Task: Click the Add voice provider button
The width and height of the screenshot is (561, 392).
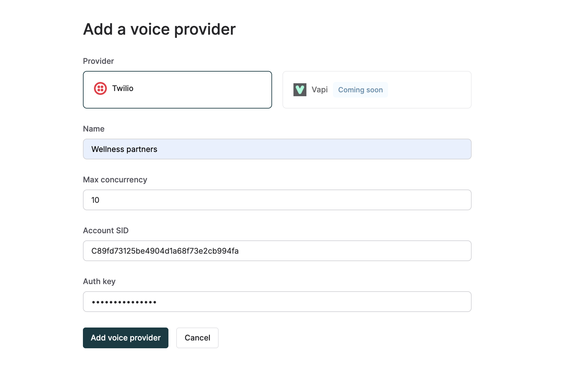Action: pyautogui.click(x=125, y=338)
